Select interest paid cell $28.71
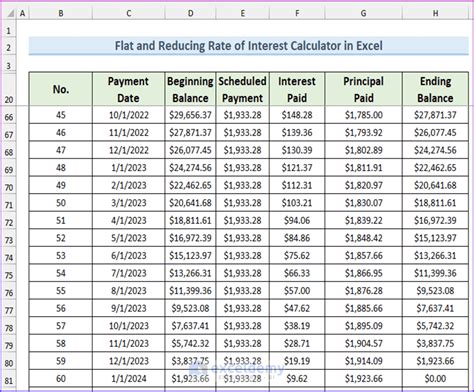 [297, 343]
